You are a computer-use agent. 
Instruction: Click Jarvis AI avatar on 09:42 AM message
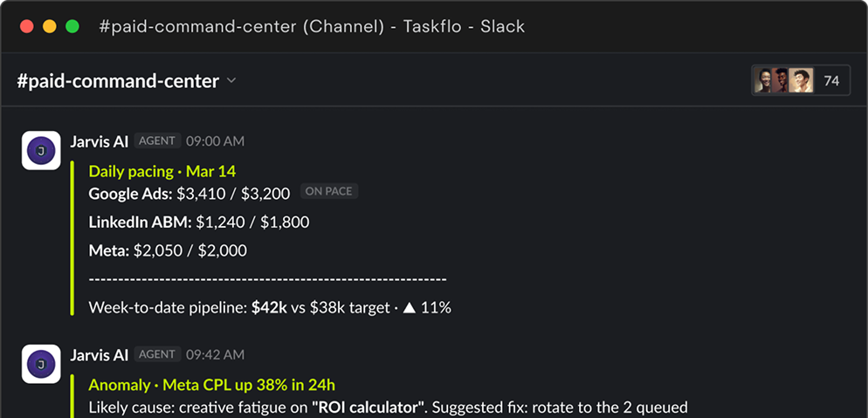click(x=41, y=364)
